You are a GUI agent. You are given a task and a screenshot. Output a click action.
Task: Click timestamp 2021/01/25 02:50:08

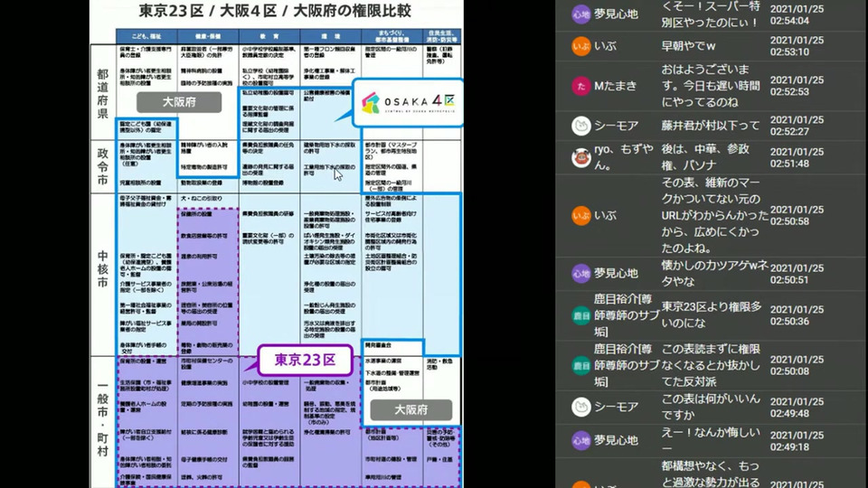(x=797, y=365)
